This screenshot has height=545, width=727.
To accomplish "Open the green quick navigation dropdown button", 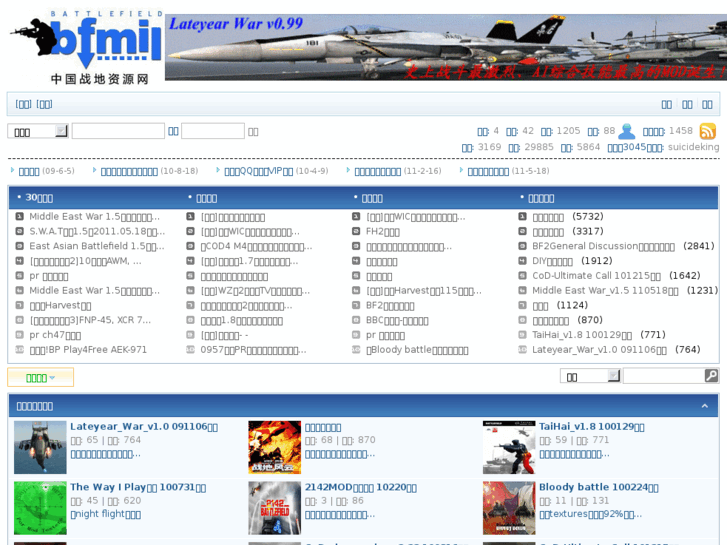I will (x=40, y=378).
